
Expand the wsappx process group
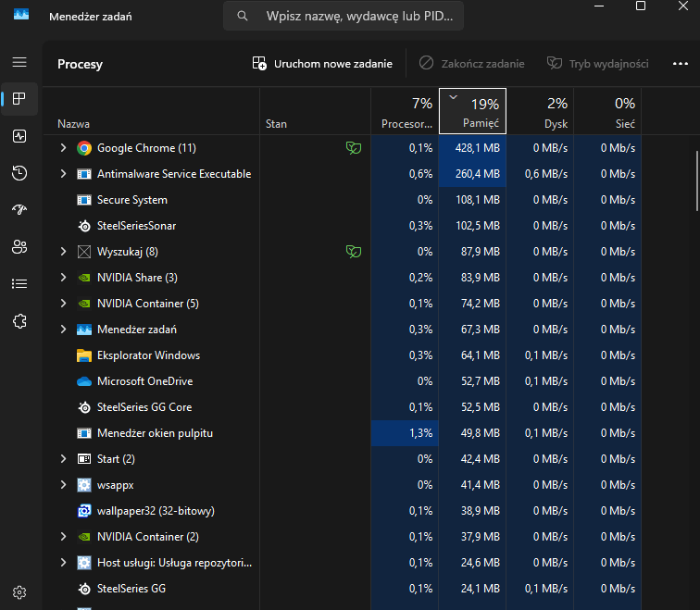(x=63, y=484)
